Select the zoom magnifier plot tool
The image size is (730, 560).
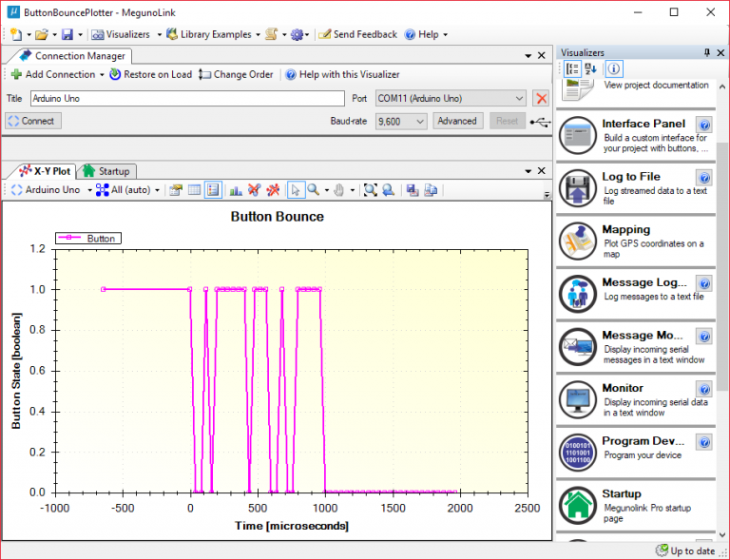[312, 190]
